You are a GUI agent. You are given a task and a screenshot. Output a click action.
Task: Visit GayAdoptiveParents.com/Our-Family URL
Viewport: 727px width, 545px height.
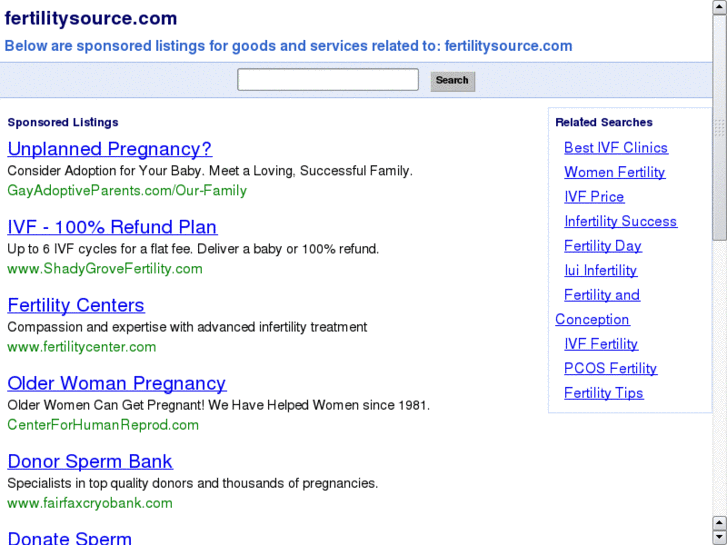[127, 191]
